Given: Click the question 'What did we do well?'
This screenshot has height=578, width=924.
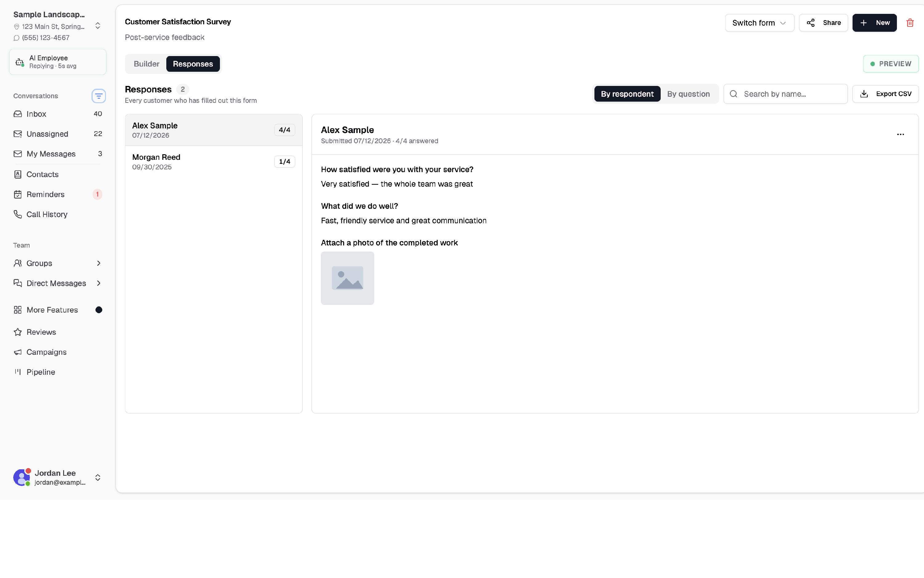Looking at the screenshot, I should [359, 206].
